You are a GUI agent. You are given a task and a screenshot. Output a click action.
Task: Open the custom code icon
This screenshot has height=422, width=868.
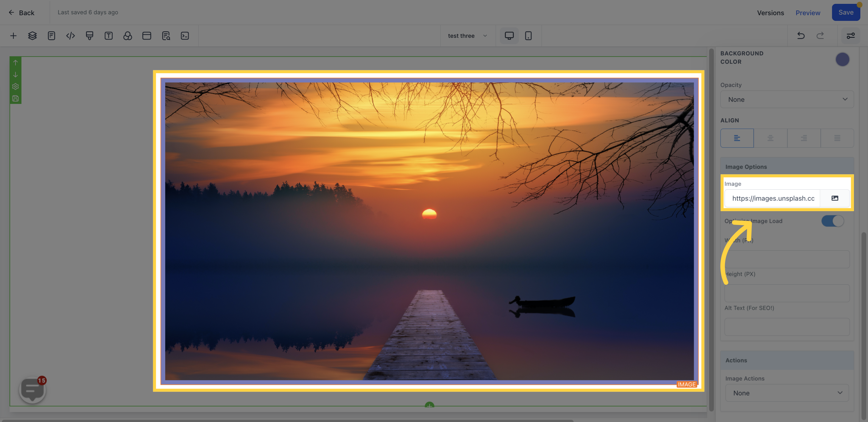click(71, 36)
